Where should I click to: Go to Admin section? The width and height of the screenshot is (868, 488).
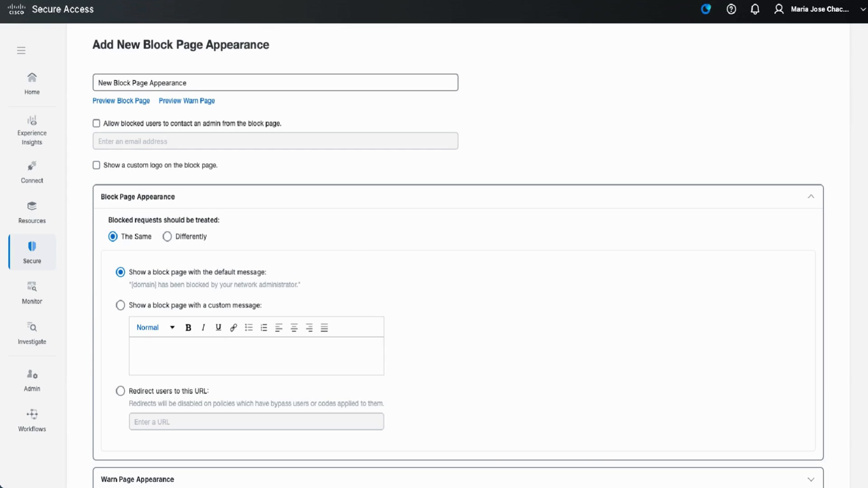tap(32, 380)
